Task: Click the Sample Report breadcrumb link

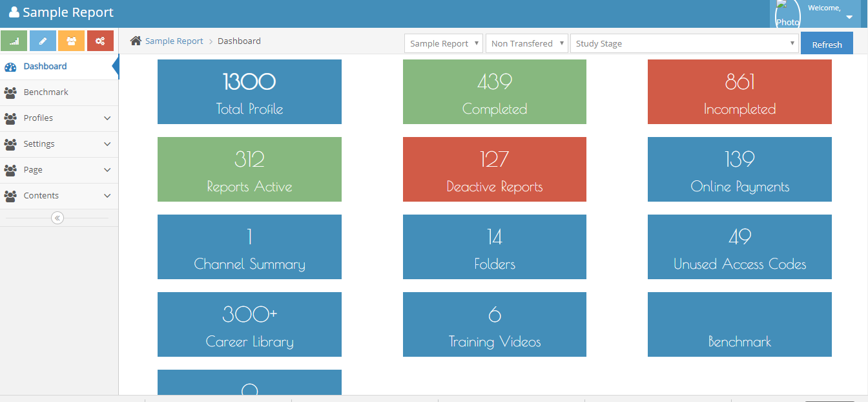Action: click(x=174, y=41)
